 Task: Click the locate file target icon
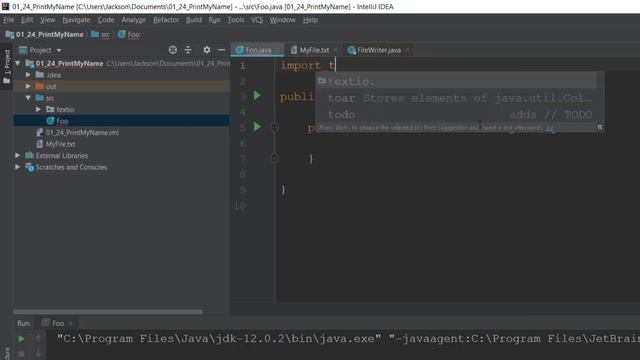pos(173,50)
